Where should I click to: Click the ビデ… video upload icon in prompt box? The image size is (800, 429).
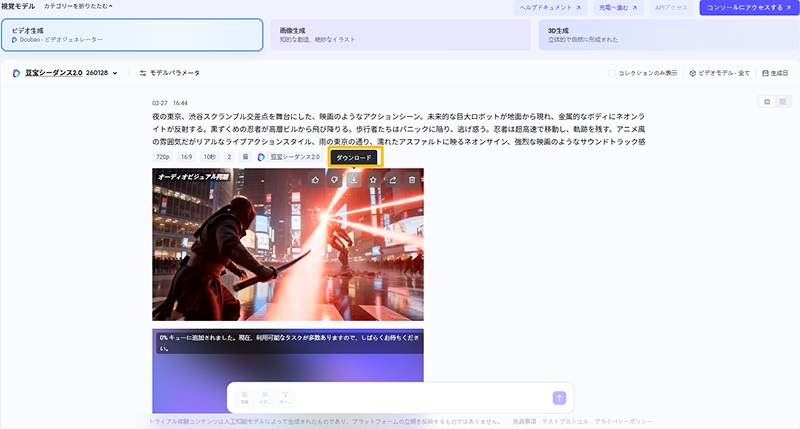pyautogui.click(x=265, y=398)
